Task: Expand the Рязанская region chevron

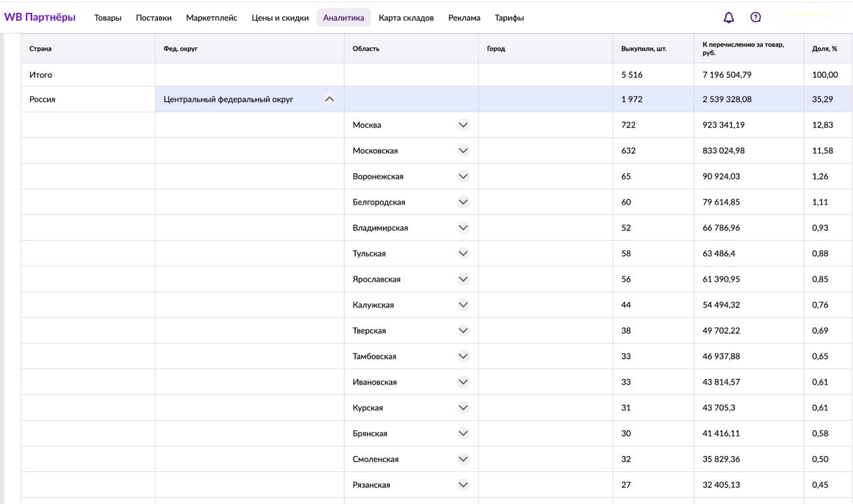Action: pos(463,485)
